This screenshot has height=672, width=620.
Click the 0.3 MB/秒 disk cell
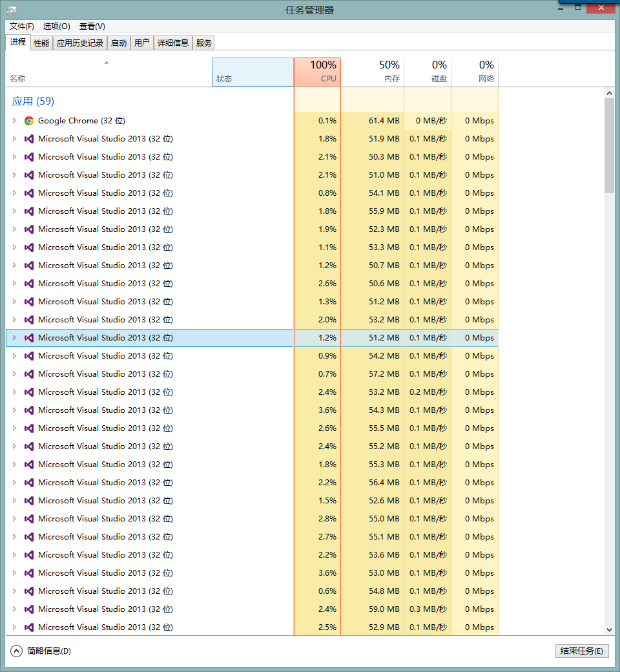click(x=428, y=609)
